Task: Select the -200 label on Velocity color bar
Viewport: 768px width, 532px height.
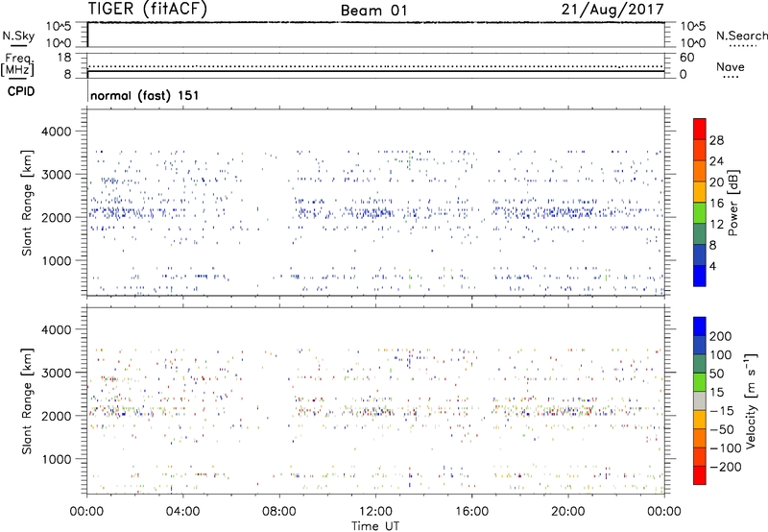Action: (x=726, y=467)
